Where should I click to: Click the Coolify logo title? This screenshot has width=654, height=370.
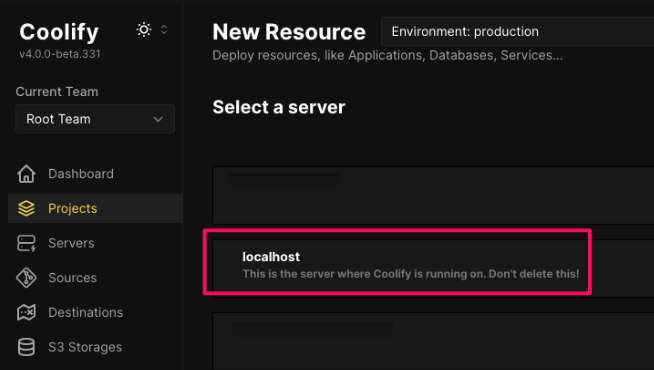pos(59,32)
